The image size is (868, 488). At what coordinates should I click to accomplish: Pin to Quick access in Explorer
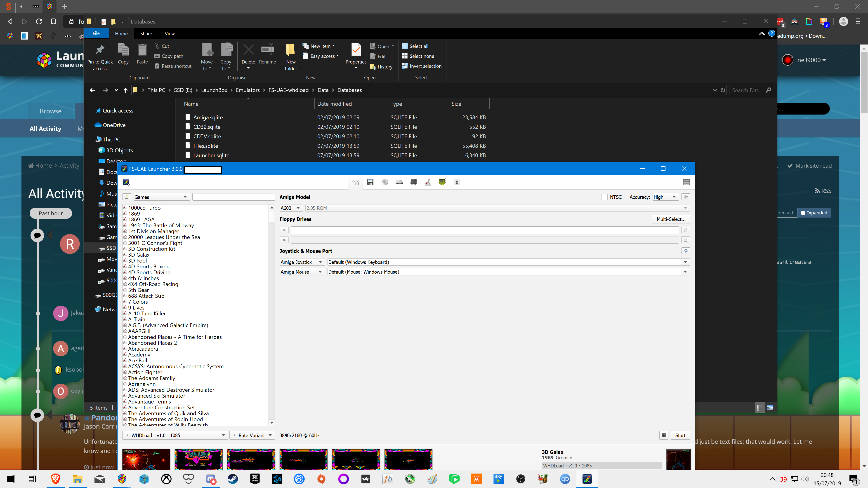click(100, 57)
